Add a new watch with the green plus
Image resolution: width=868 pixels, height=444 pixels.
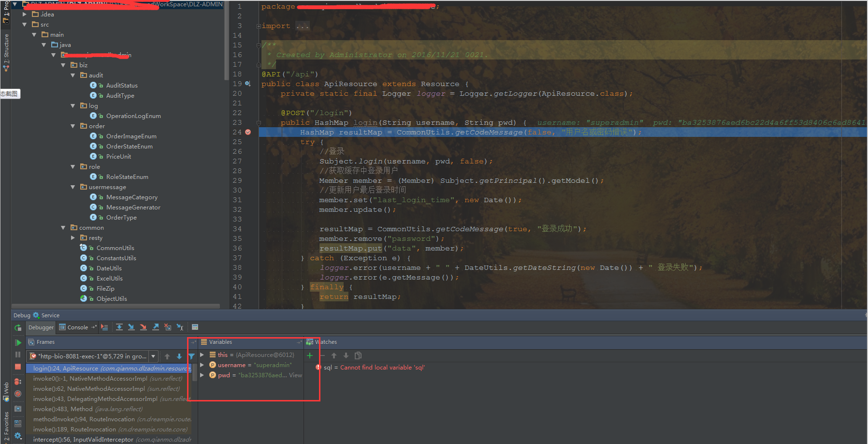(310, 355)
